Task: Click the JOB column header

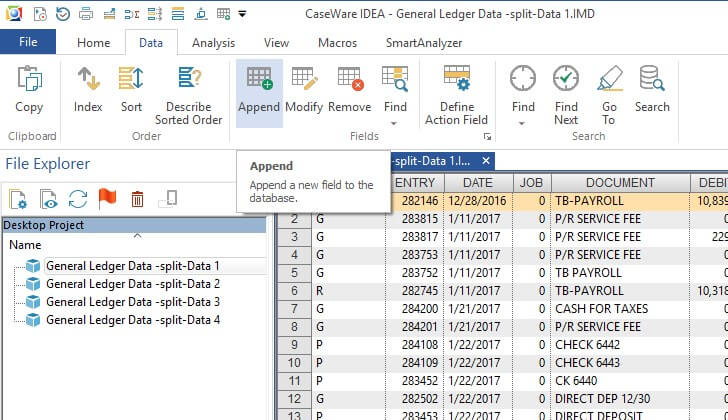Action: [x=532, y=183]
